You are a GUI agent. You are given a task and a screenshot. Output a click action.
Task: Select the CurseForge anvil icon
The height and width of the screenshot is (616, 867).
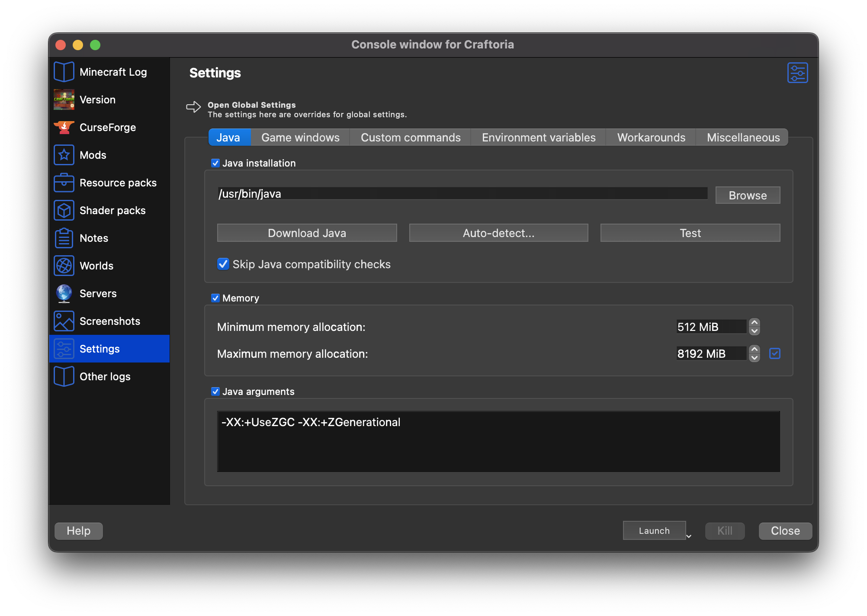click(64, 127)
